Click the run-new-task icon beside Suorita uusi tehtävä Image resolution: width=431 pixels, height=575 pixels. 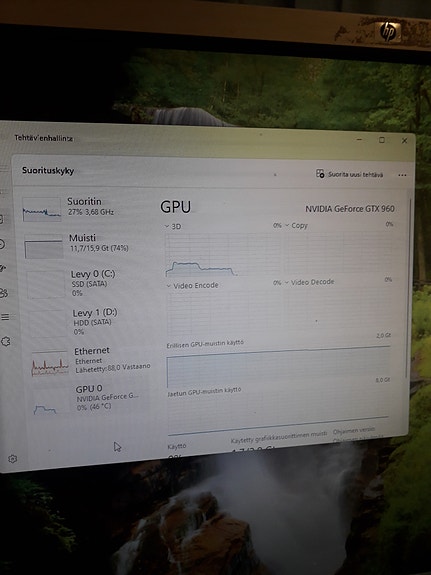coord(320,173)
